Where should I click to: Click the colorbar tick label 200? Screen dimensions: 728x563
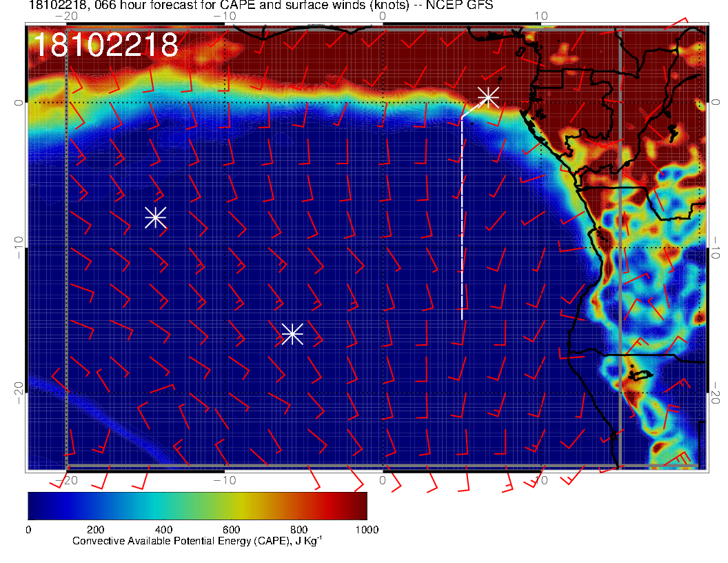(x=96, y=530)
